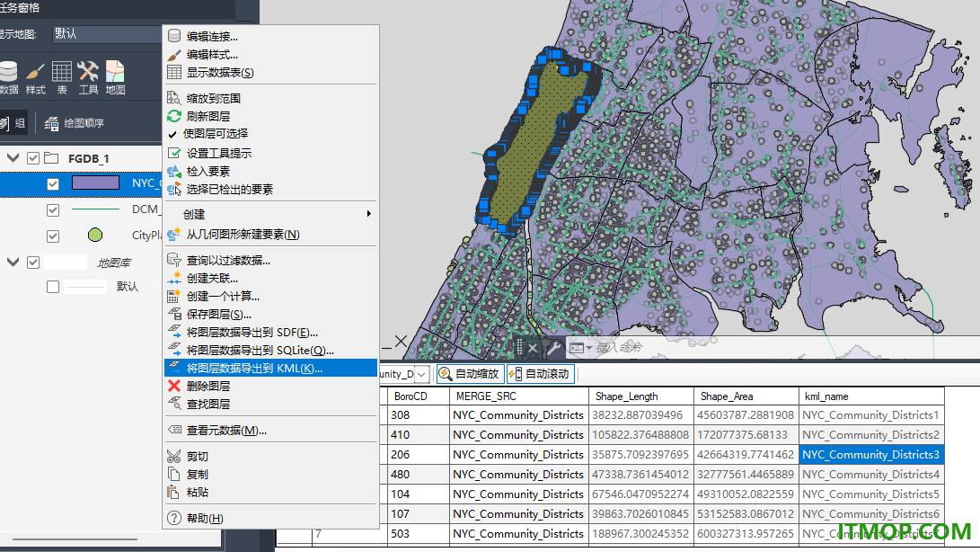980x552 pixels.
Task: Select 粘贴 paste menu entry
Action: tap(270, 493)
